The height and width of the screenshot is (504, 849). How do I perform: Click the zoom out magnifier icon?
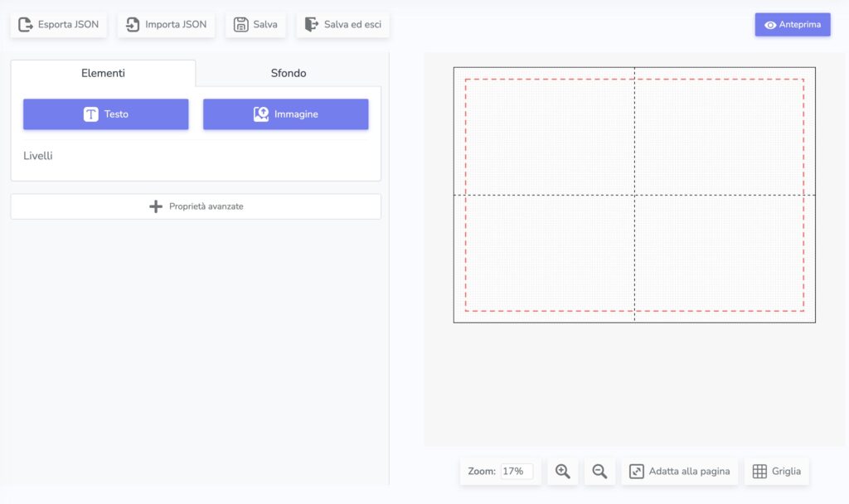pos(599,472)
